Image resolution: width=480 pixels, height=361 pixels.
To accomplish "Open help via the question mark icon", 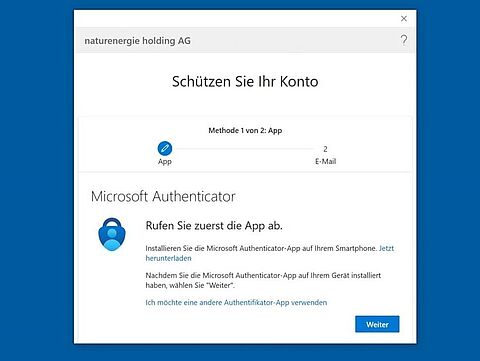I will coord(404,40).
